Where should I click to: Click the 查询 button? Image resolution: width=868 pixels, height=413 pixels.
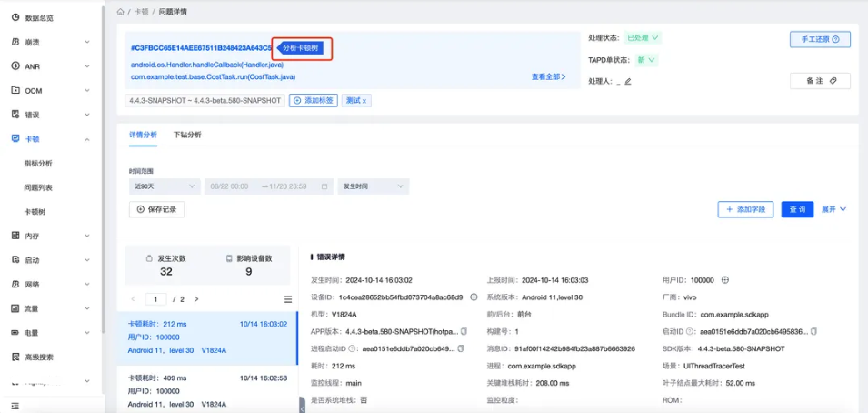click(797, 209)
